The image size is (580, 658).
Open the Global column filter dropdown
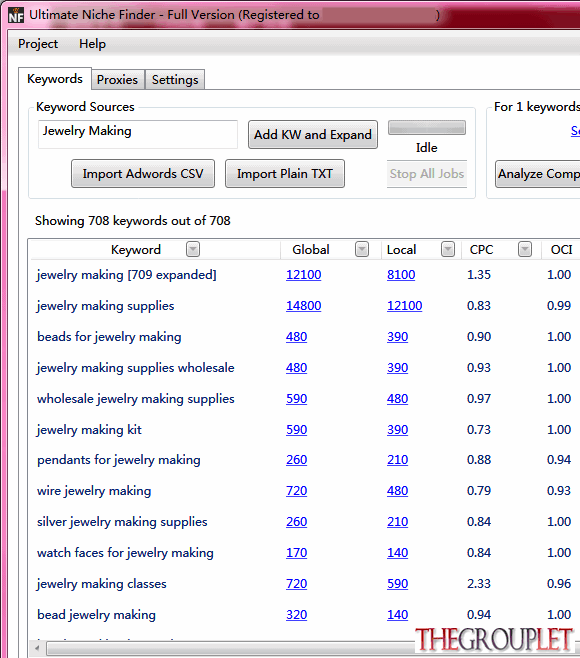[362, 249]
